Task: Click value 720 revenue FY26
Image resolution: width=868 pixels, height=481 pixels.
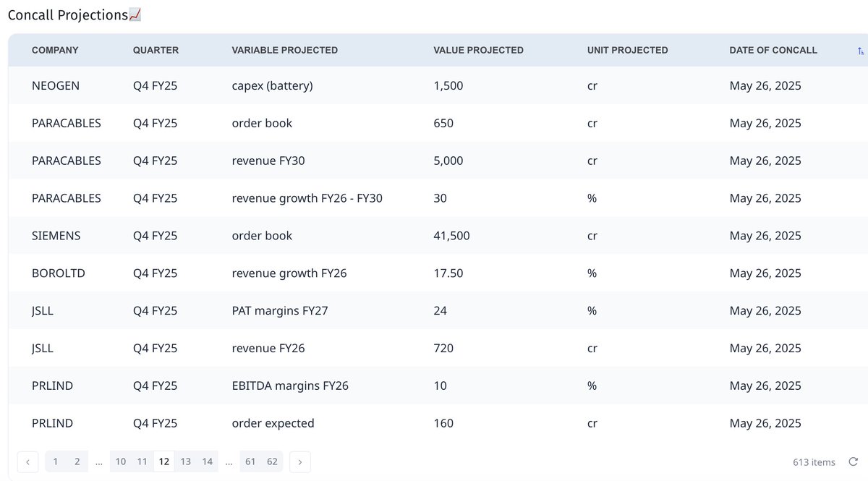Action: 443,349
